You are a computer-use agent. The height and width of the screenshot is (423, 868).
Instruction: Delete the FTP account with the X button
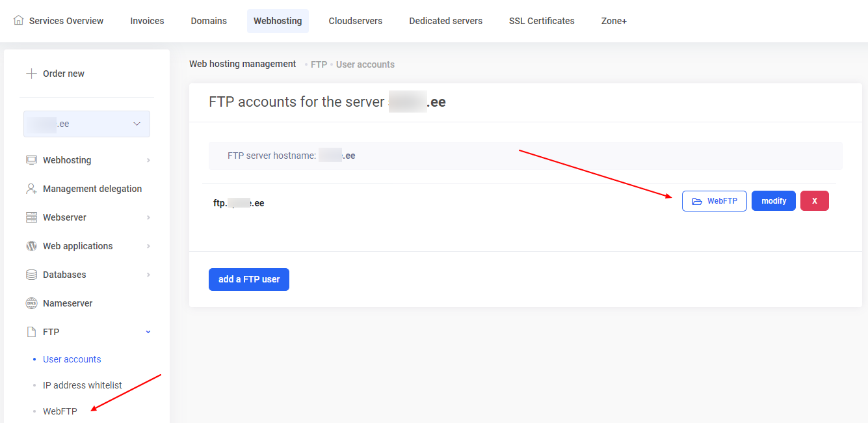pyautogui.click(x=814, y=200)
